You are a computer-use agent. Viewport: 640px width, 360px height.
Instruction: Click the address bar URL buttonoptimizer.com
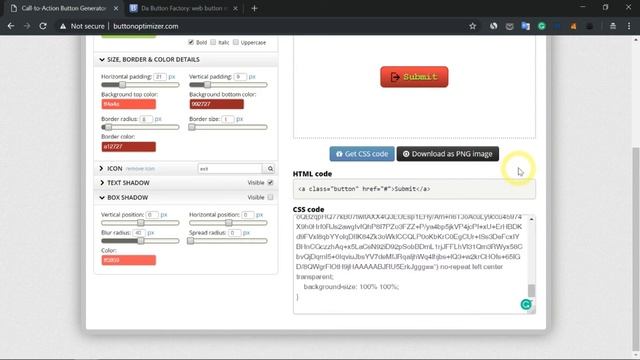pos(146,26)
